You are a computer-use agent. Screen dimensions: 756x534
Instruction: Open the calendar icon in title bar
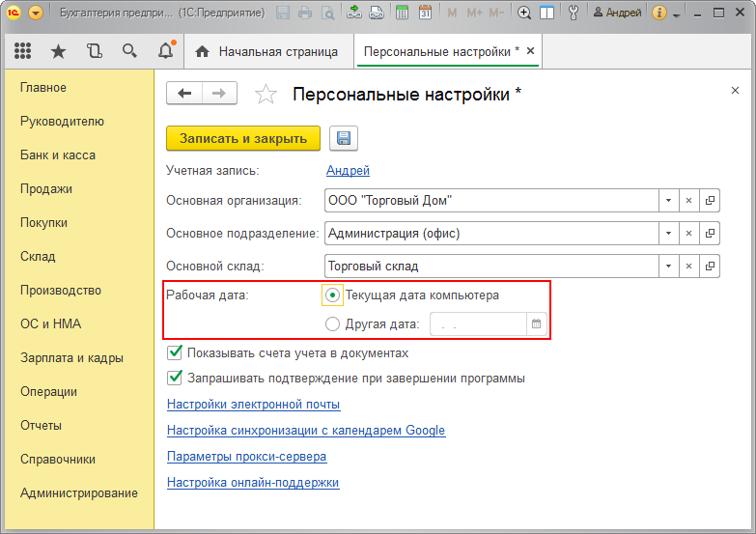[425, 14]
